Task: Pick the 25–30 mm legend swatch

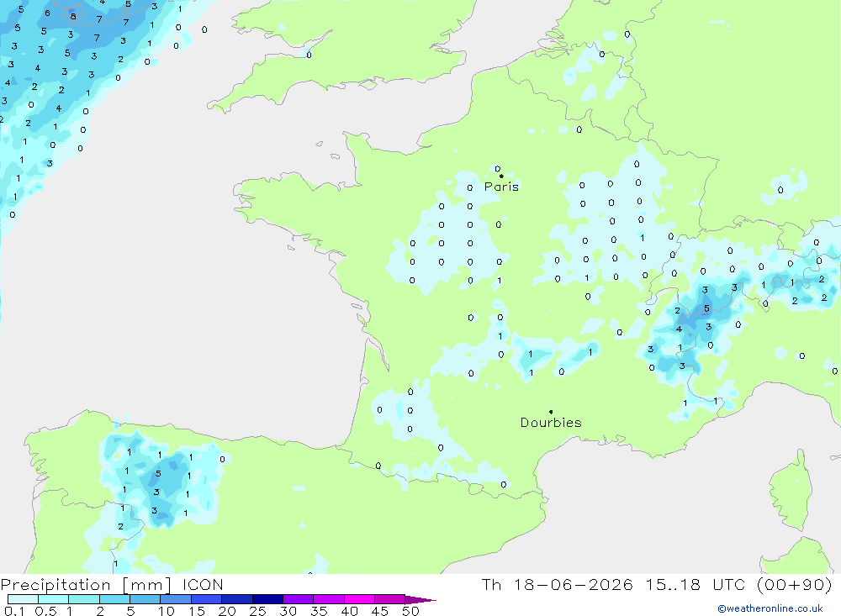Action: (267, 599)
